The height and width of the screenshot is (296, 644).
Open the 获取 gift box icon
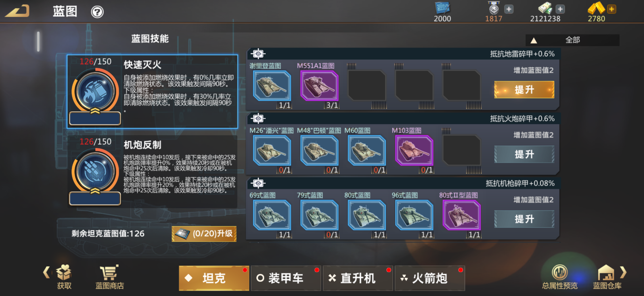pyautogui.click(x=64, y=272)
